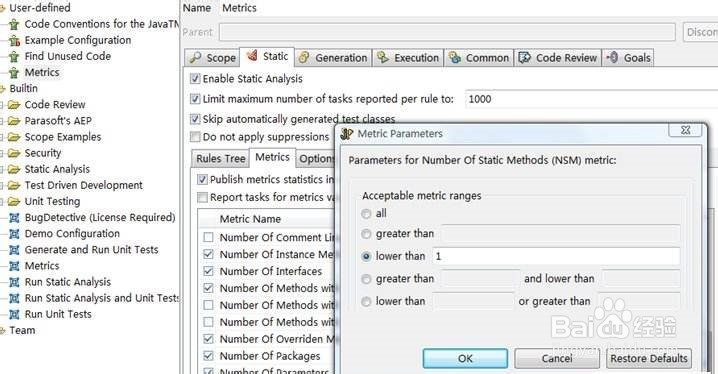718x374 pixels.
Task: Enable Report tasks for metrics checkbox
Action: 202,197
